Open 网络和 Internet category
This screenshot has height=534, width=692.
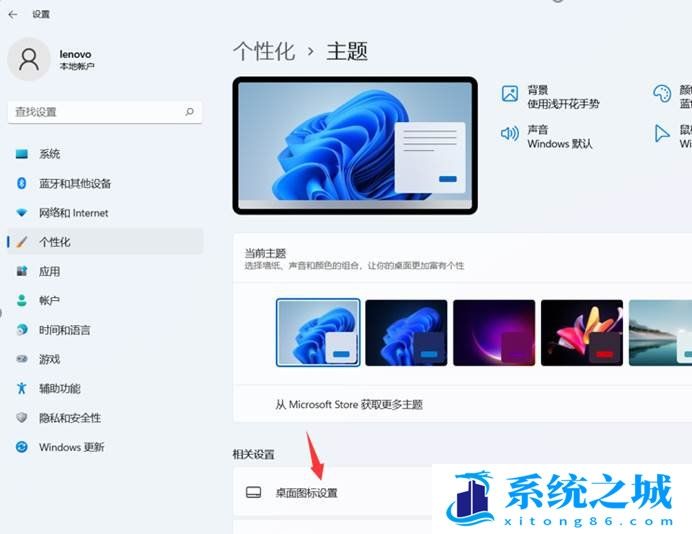[x=105, y=213]
